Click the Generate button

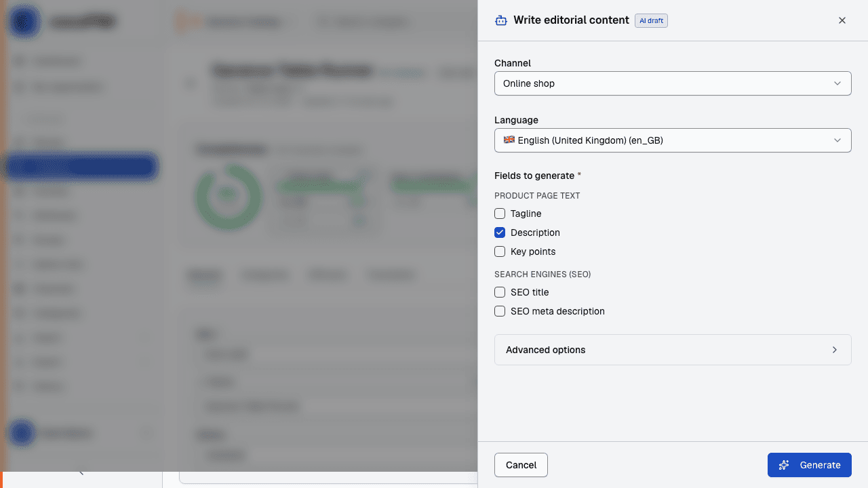pos(809,465)
